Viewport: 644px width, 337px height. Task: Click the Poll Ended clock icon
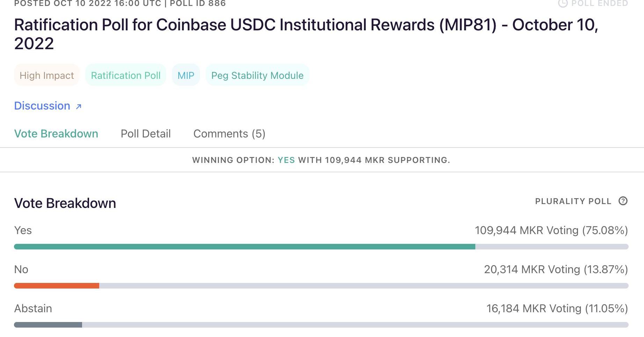click(563, 3)
